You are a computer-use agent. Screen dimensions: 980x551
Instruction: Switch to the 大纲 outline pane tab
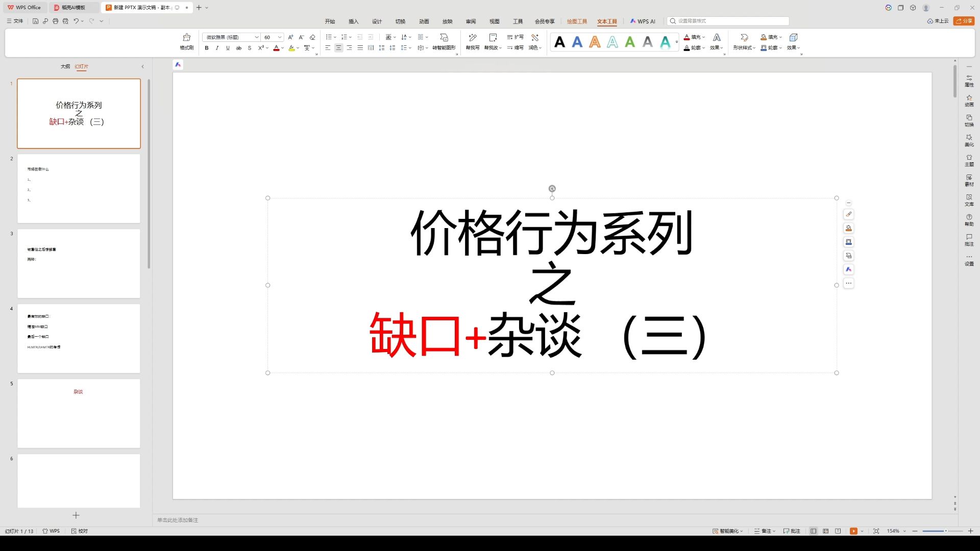pyautogui.click(x=65, y=66)
